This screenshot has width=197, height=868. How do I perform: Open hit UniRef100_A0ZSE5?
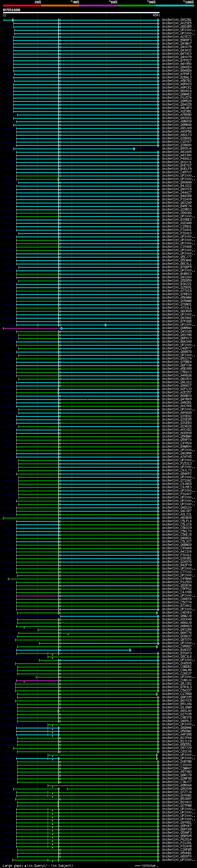(x=176, y=23)
